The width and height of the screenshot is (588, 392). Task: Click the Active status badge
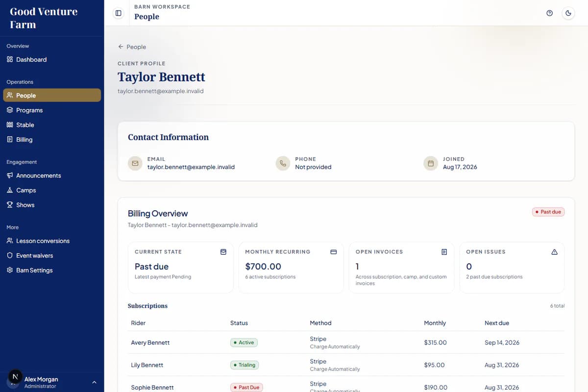tap(244, 343)
